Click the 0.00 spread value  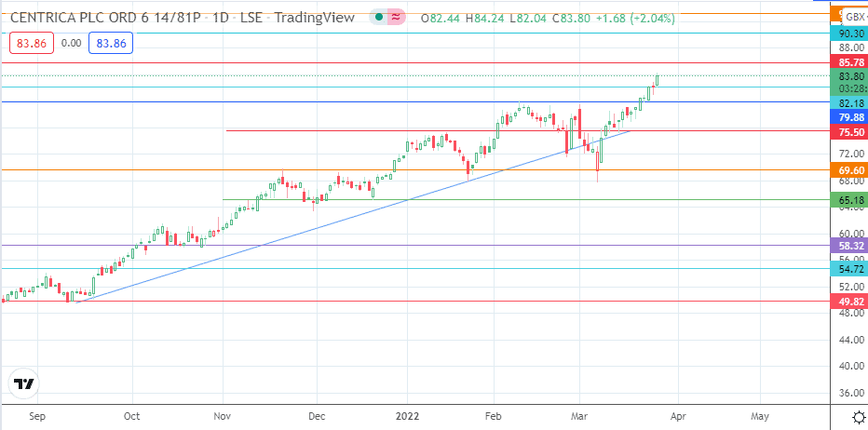71,43
